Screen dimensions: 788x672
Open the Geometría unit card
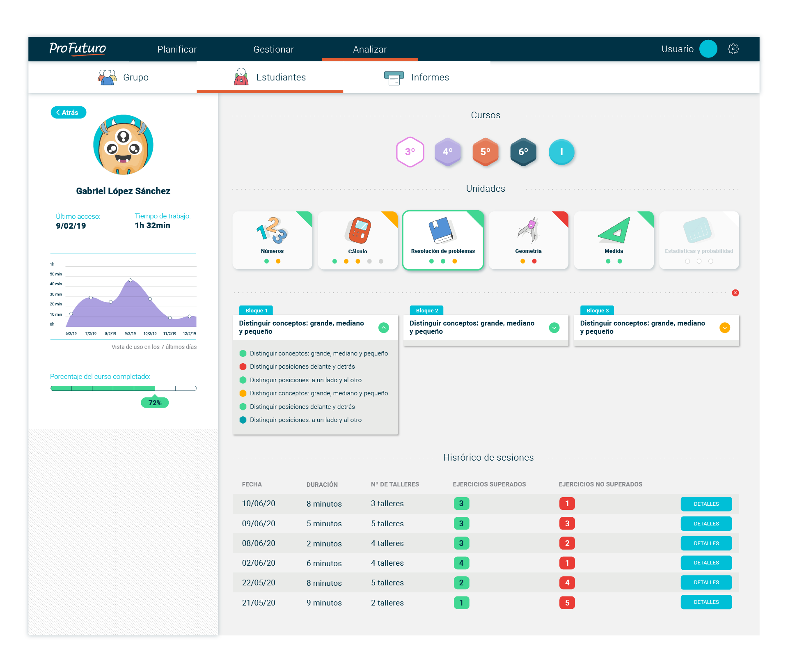pos(528,240)
